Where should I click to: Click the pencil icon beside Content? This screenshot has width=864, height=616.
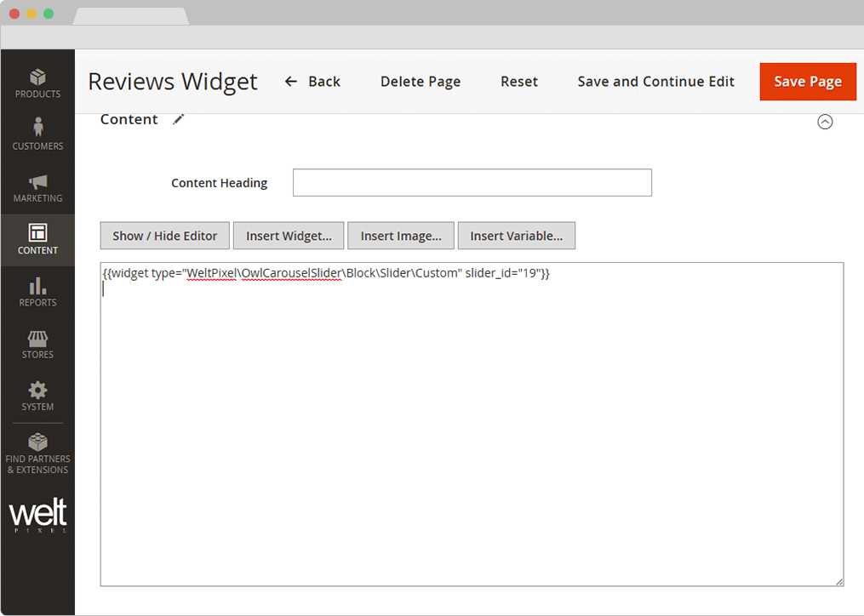(x=178, y=120)
